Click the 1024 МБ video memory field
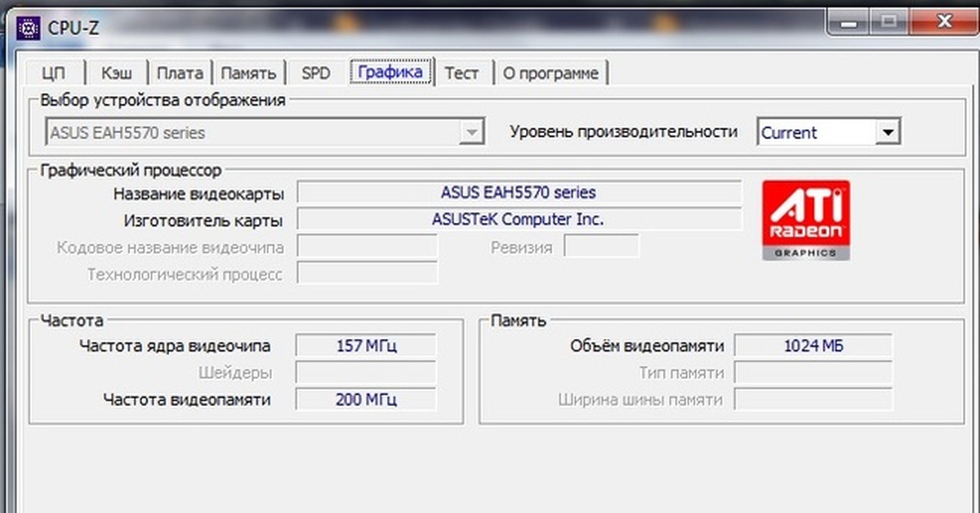Viewport: 980px width, 513px height. click(813, 346)
